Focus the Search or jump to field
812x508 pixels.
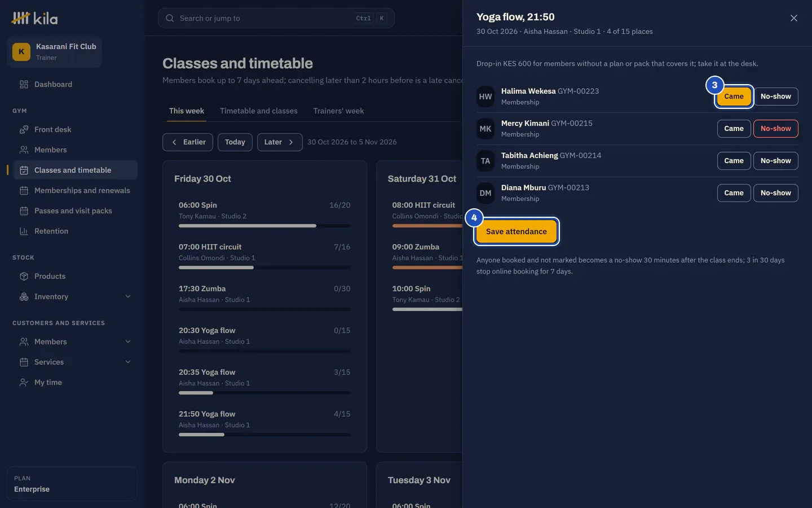(276, 18)
